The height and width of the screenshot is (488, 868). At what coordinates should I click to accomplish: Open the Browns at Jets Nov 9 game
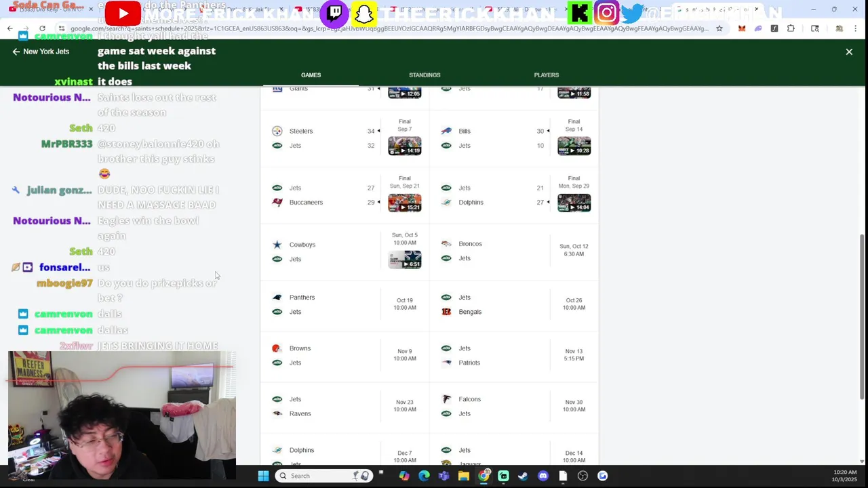pyautogui.click(x=345, y=355)
